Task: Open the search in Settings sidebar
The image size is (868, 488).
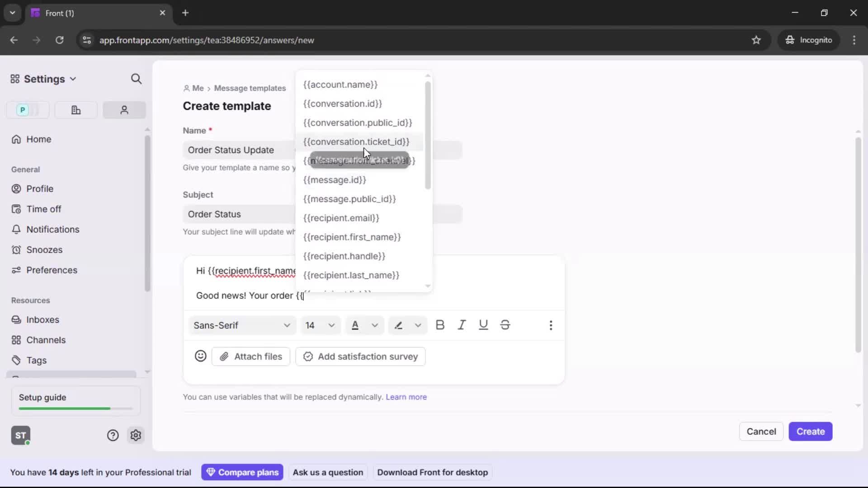Action: point(137,79)
